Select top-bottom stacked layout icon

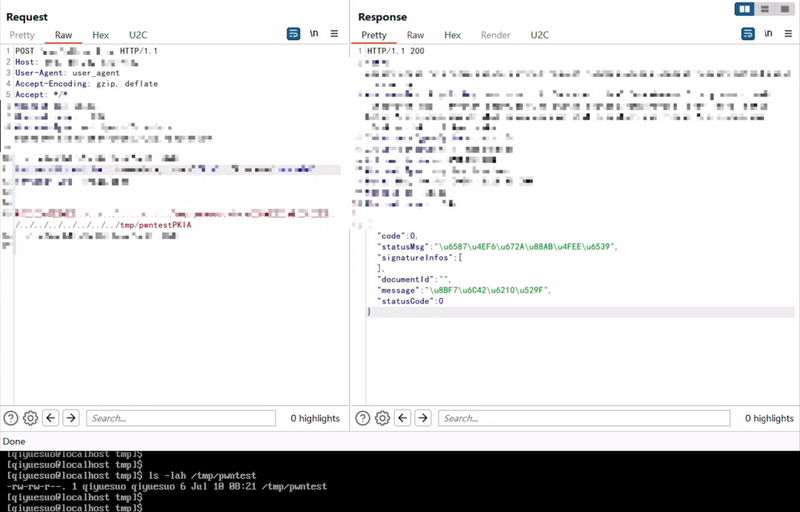764,9
